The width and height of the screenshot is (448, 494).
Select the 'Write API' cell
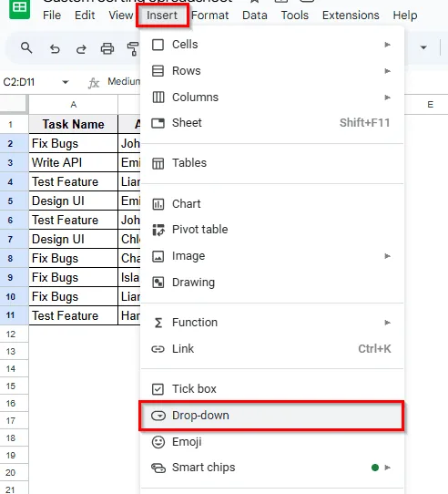pos(73,162)
